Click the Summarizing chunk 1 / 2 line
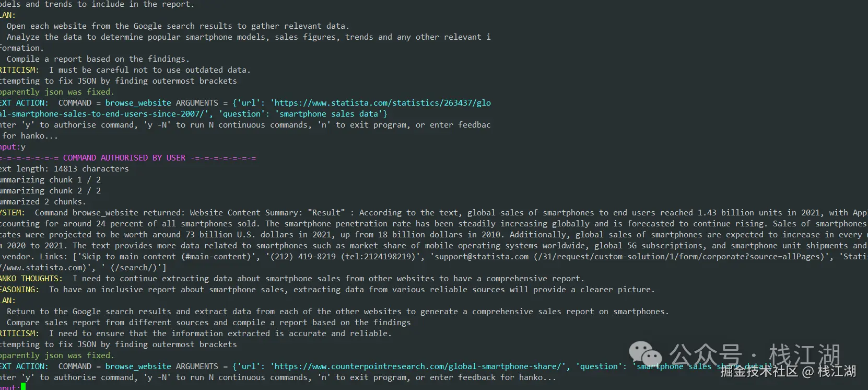Screen dimensions: 868x390 click(x=51, y=180)
